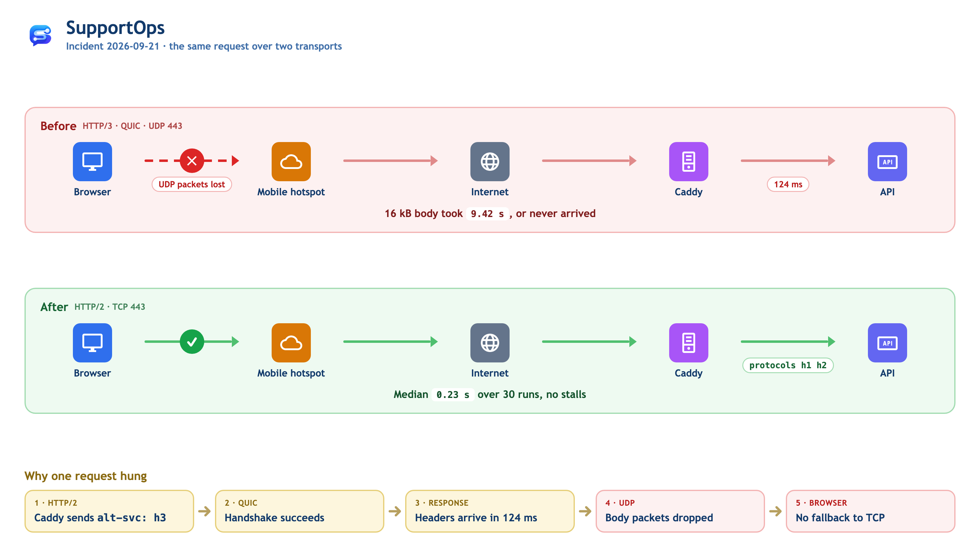This screenshot has width=980, height=551.
Task: Click 'Internet' label in the After panel
Action: pos(490,373)
